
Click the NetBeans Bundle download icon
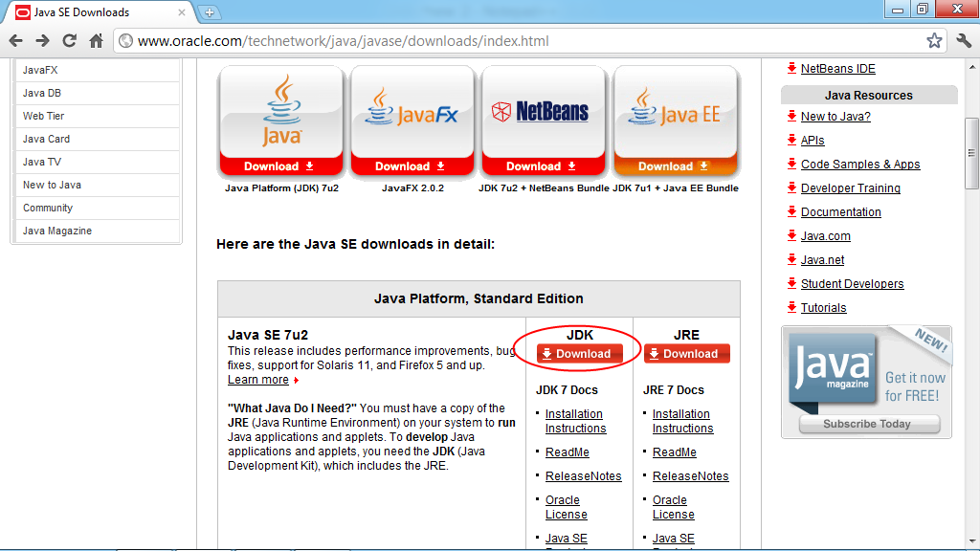(x=544, y=121)
